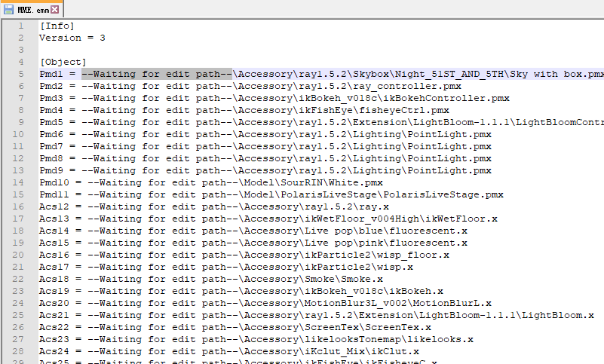Select the MME.emm file tab
This screenshot has height=364, width=604.
(32, 9)
